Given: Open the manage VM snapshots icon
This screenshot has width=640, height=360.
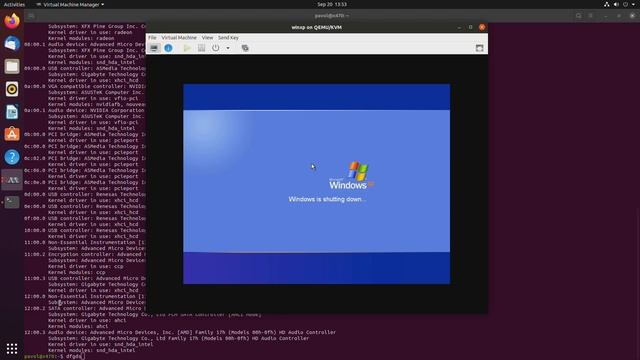Looking at the screenshot, I should [245, 48].
